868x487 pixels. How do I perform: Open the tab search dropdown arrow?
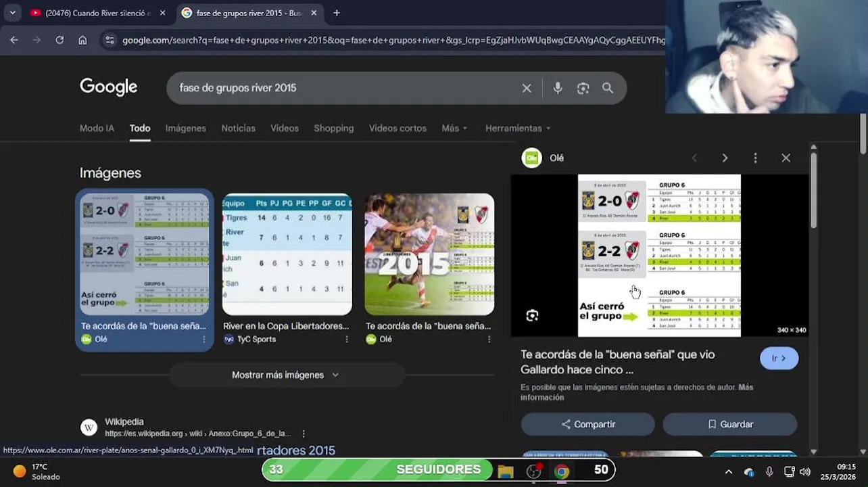point(12,13)
